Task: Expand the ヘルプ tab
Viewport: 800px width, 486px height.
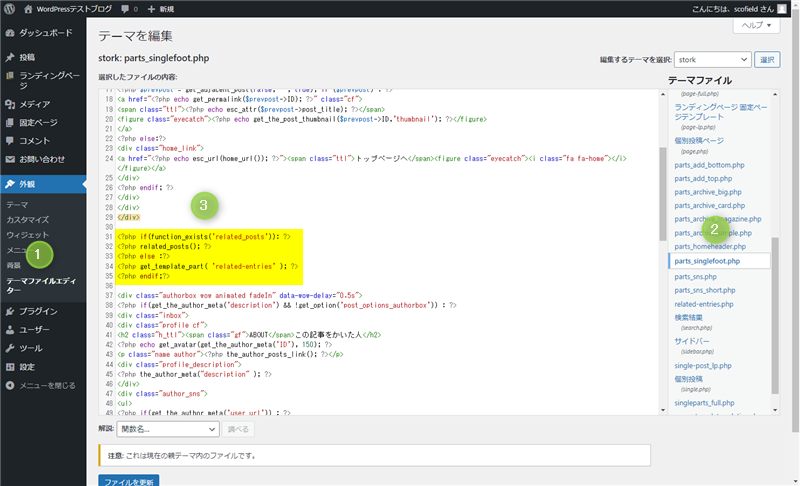Action: (x=756, y=25)
